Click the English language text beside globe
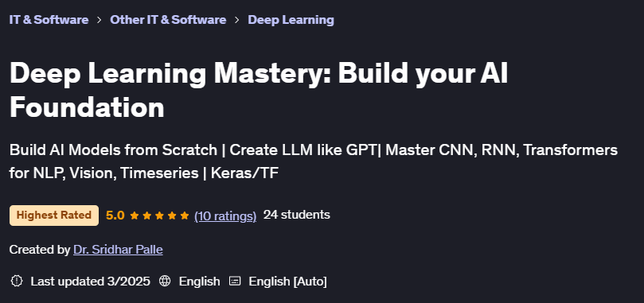The height and width of the screenshot is (303, 644). click(199, 282)
